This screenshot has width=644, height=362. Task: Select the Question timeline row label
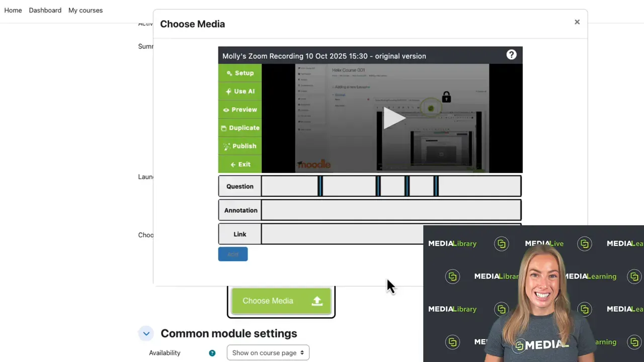point(240,186)
